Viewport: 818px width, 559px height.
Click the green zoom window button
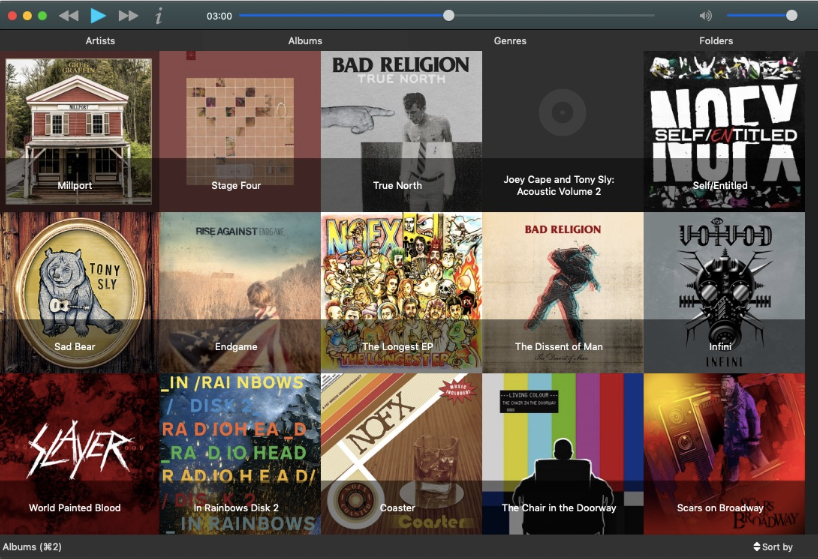coord(42,16)
